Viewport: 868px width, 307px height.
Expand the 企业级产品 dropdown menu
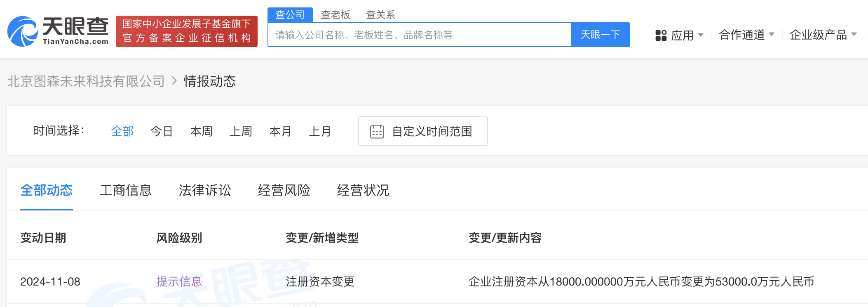tap(823, 35)
